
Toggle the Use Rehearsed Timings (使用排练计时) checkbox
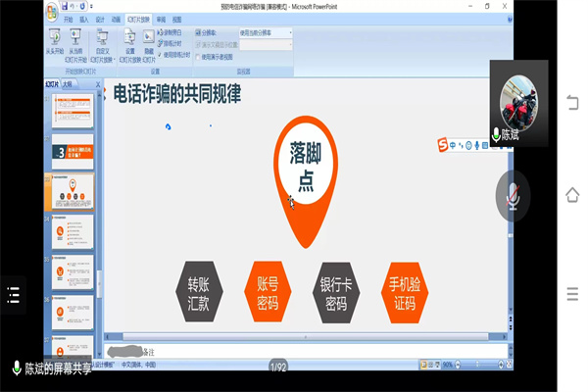click(159, 54)
